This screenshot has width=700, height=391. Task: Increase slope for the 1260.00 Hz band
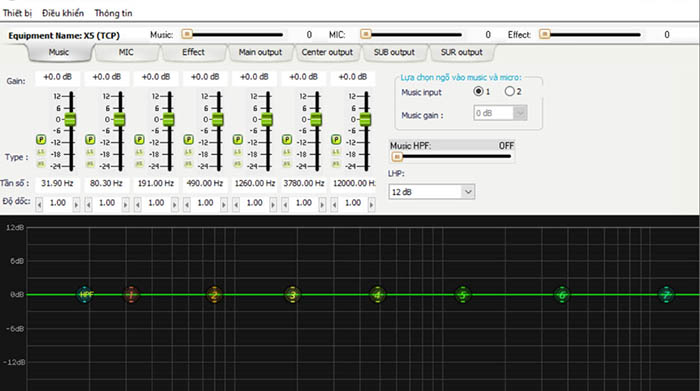click(x=273, y=204)
